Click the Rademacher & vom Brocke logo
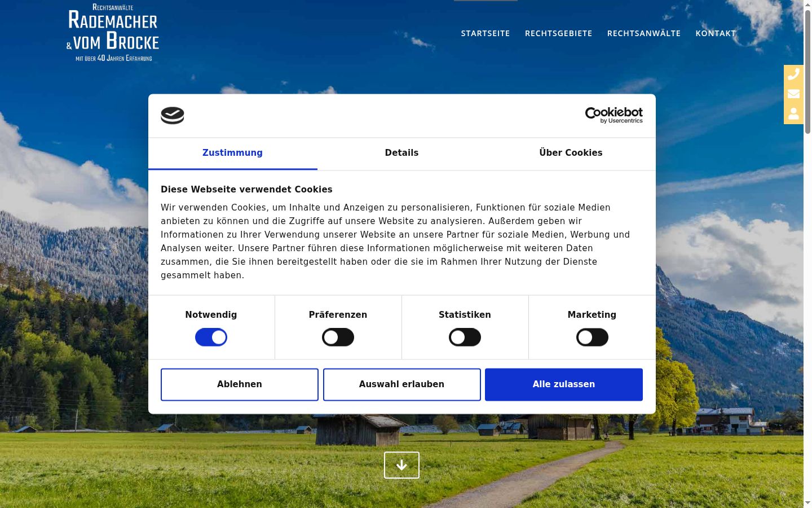This screenshot has width=812, height=508. pyautogui.click(x=113, y=32)
